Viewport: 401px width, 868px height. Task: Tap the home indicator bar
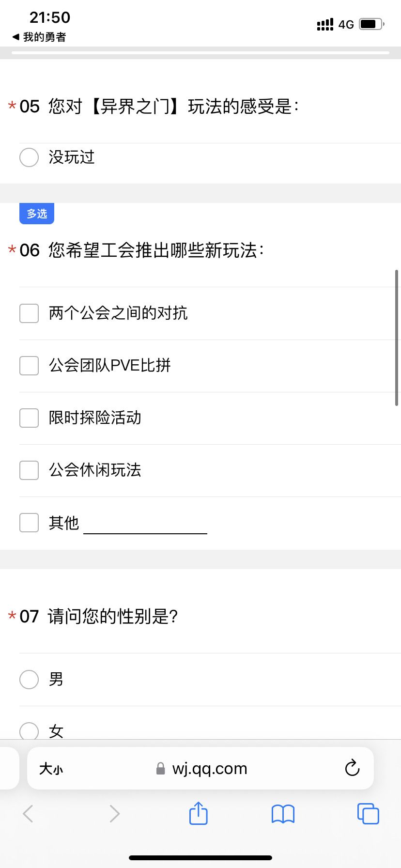pos(200,858)
